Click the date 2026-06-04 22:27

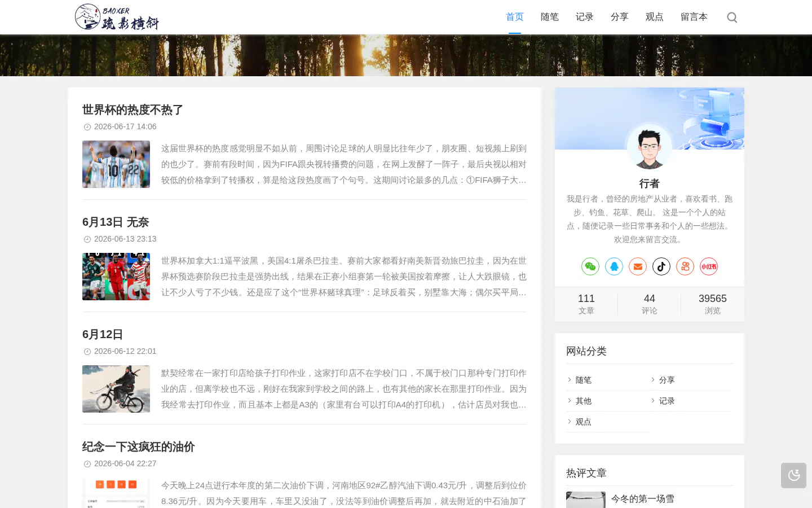coord(125,463)
